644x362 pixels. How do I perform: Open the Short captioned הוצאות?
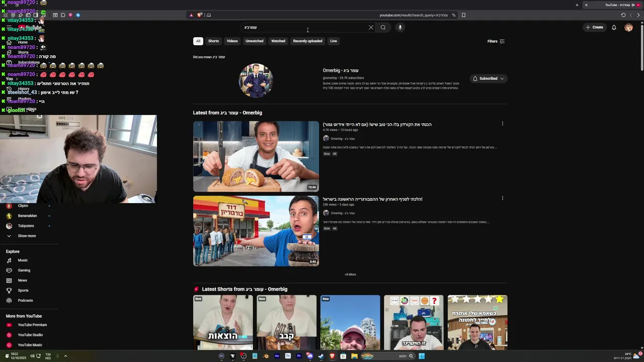tap(223, 322)
